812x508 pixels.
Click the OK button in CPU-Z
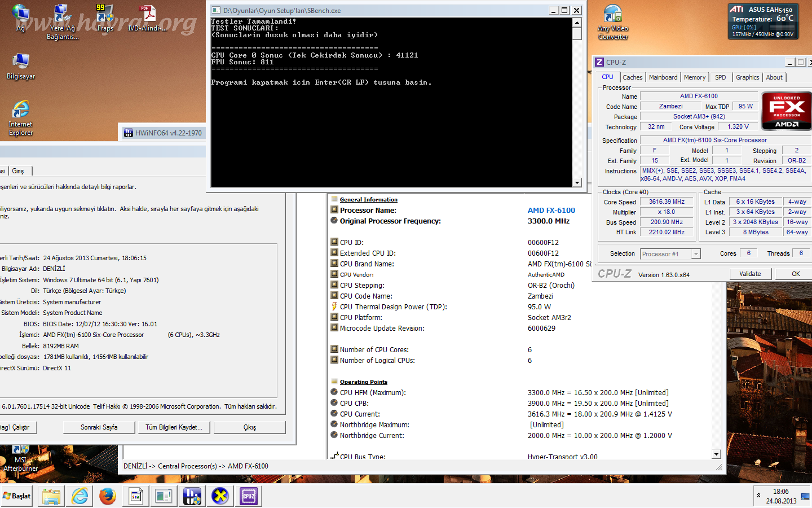click(796, 274)
